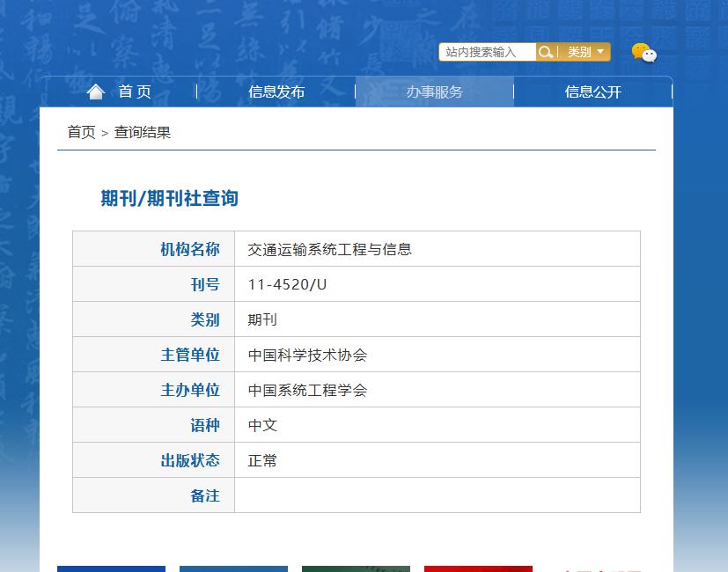Select the 出版状态 row label
This screenshot has height=572, width=728.
pos(190,460)
